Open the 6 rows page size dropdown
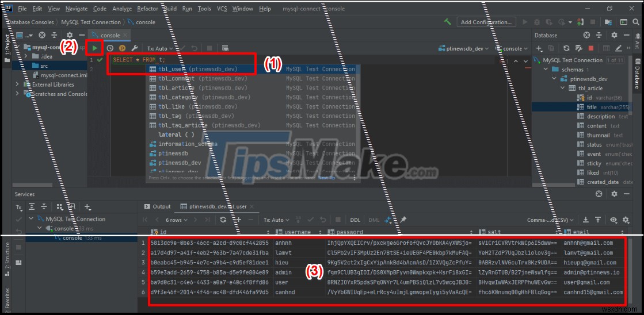The width and height of the screenshot is (644, 315). tap(177, 220)
